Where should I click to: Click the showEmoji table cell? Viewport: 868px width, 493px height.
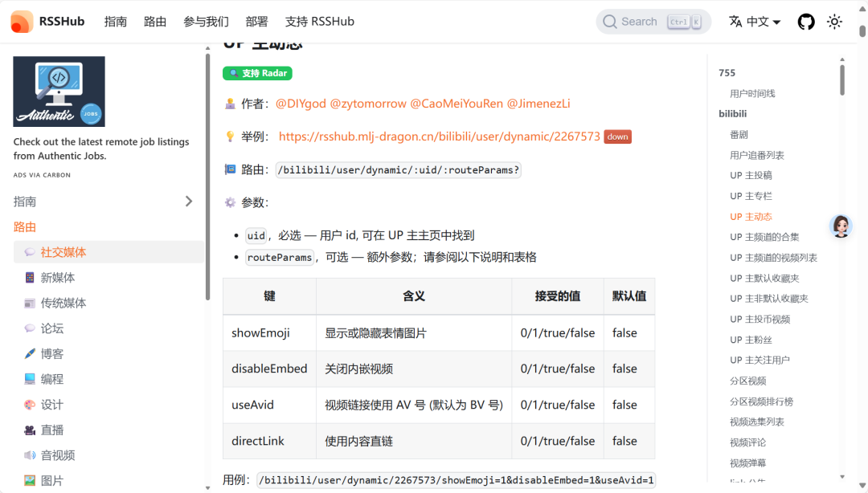pyautogui.click(x=269, y=333)
